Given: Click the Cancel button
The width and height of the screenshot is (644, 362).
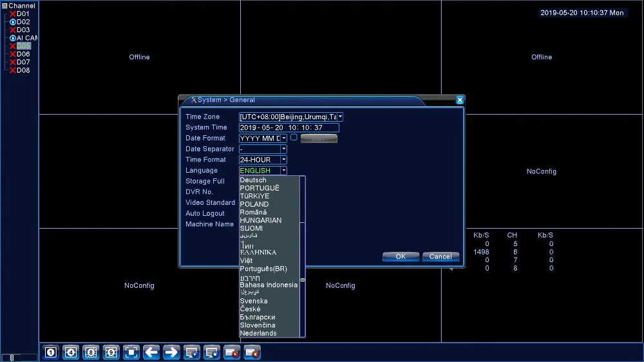Looking at the screenshot, I should (440, 256).
